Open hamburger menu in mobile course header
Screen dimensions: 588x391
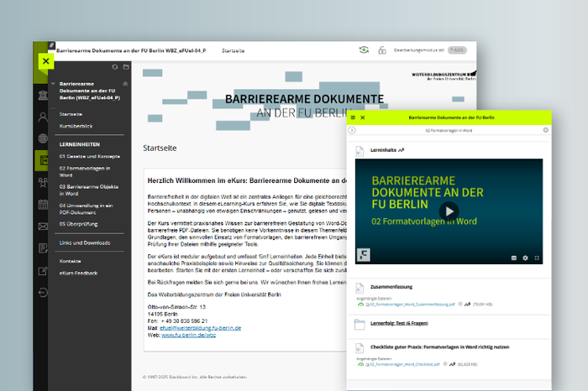click(x=353, y=118)
